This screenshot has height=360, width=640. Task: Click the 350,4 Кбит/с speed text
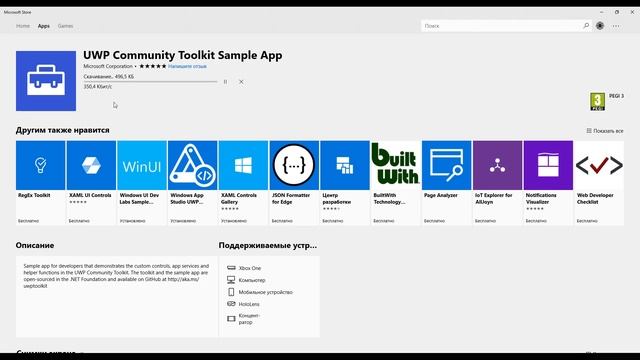(x=98, y=87)
